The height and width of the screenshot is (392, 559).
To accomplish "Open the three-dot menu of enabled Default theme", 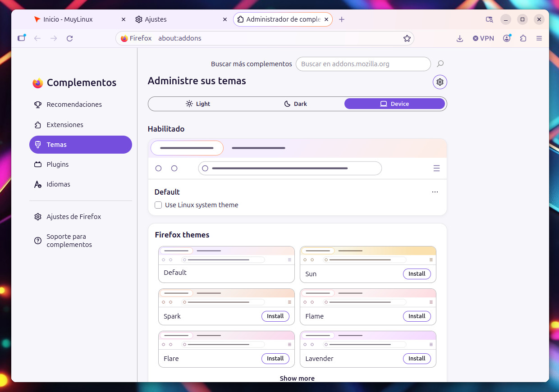I will [435, 192].
